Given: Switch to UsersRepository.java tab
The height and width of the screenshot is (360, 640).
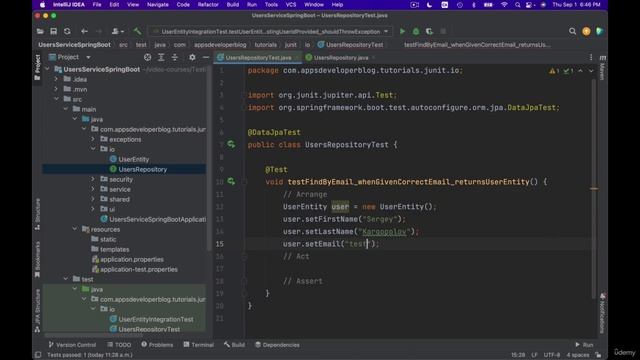Looking at the screenshot, I should 340,58.
